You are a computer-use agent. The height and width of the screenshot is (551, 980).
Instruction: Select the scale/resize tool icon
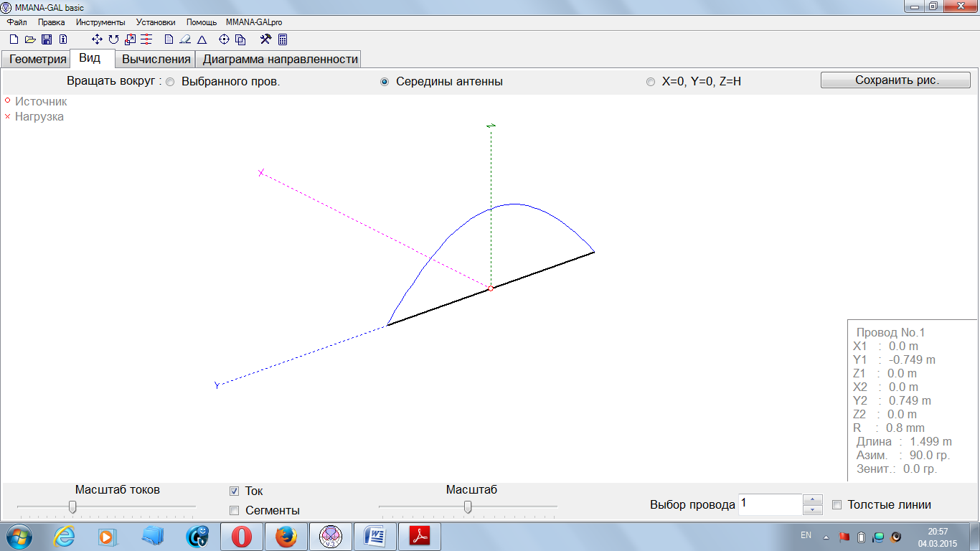click(x=130, y=39)
